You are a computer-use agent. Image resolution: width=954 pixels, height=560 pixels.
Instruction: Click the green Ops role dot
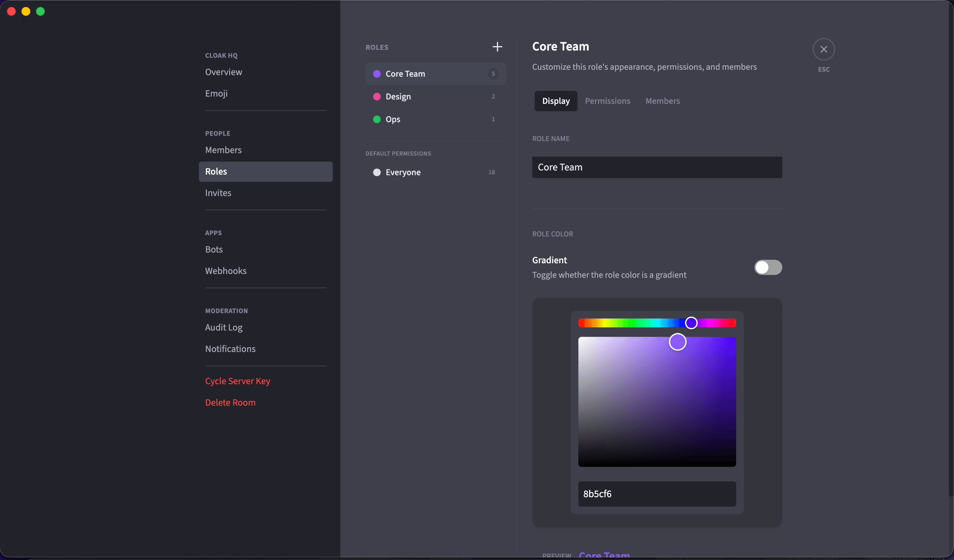pyautogui.click(x=377, y=119)
